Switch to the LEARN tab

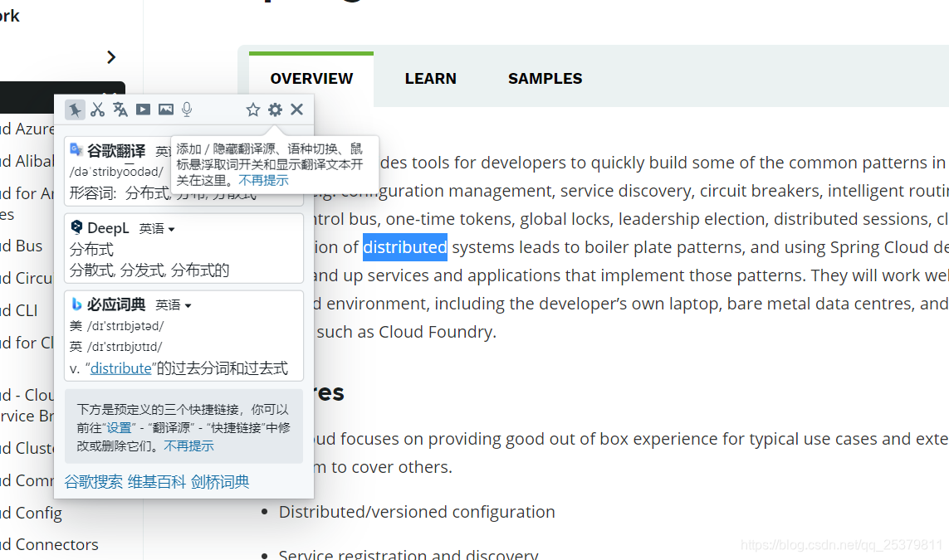(x=430, y=79)
